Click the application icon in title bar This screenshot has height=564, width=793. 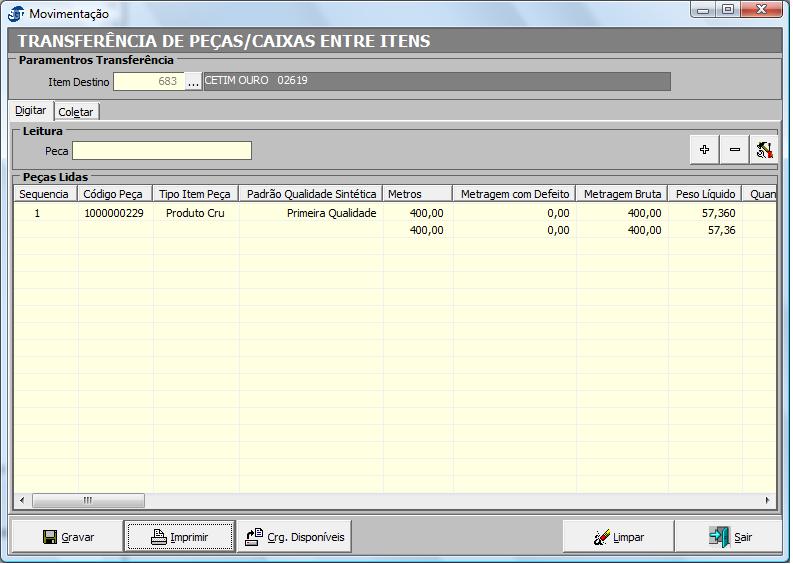16,14
